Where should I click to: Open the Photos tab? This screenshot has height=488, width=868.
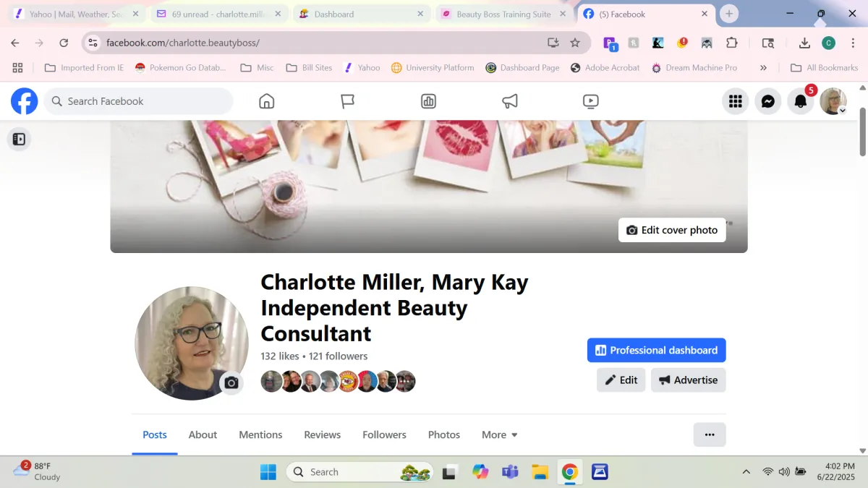click(444, 435)
